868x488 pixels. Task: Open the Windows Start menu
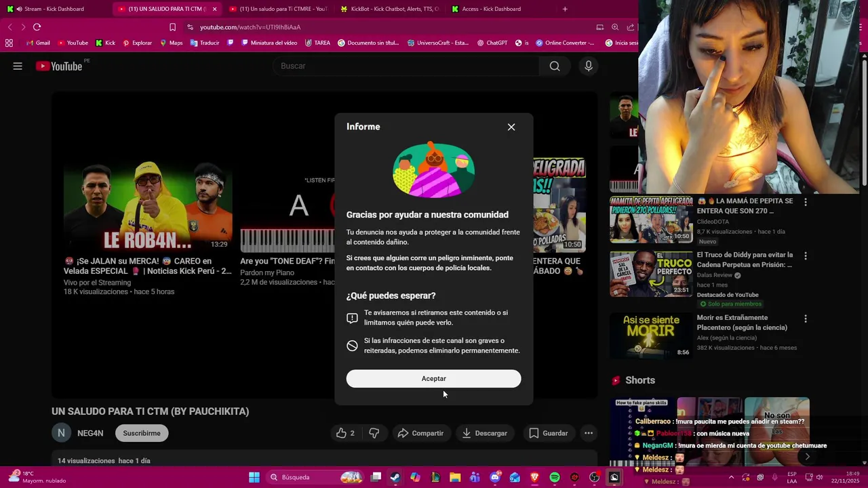point(254,477)
